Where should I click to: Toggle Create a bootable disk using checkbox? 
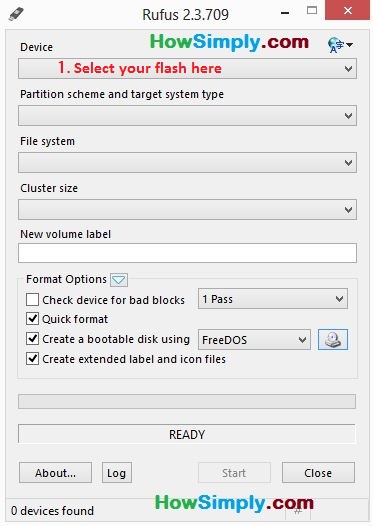pos(33,339)
